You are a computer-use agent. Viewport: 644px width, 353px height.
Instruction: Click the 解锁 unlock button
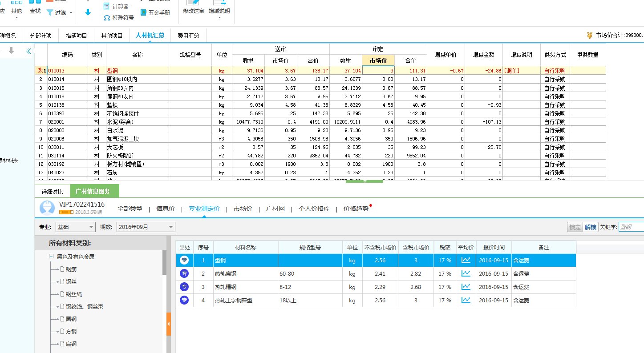tap(590, 227)
